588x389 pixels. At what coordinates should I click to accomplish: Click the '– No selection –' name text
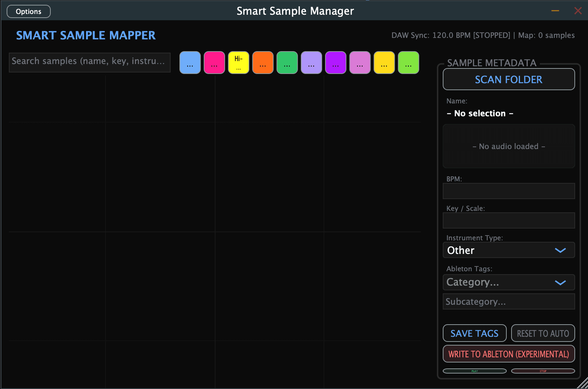point(480,113)
